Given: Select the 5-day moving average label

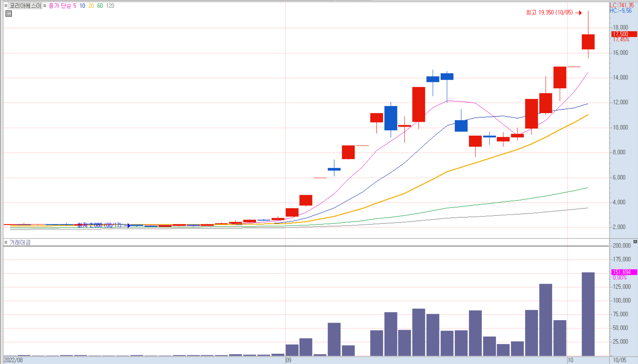Looking at the screenshot, I should [x=75, y=6].
